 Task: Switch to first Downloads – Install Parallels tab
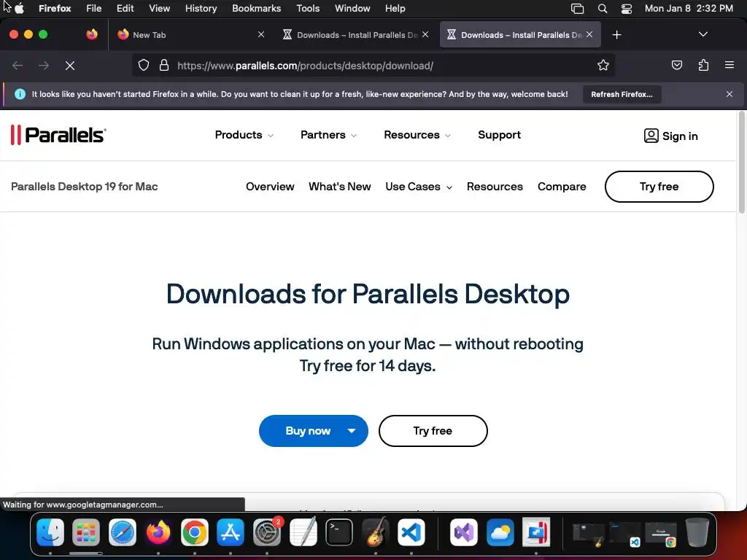(355, 35)
